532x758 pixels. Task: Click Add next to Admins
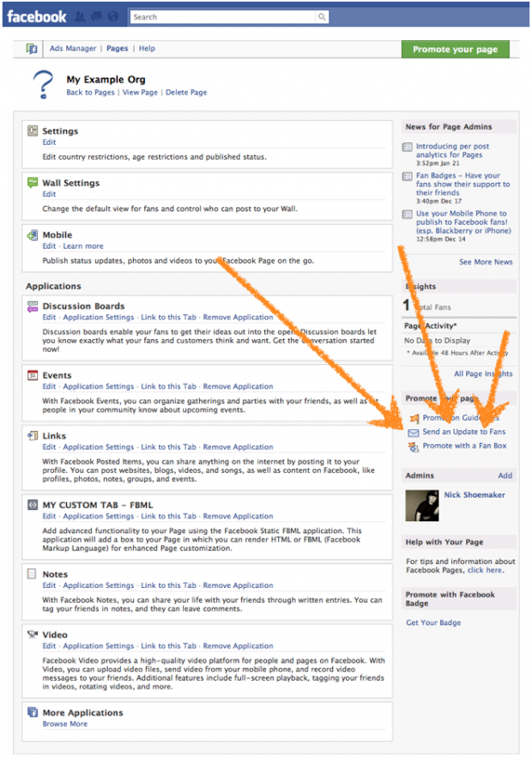pyautogui.click(x=505, y=476)
